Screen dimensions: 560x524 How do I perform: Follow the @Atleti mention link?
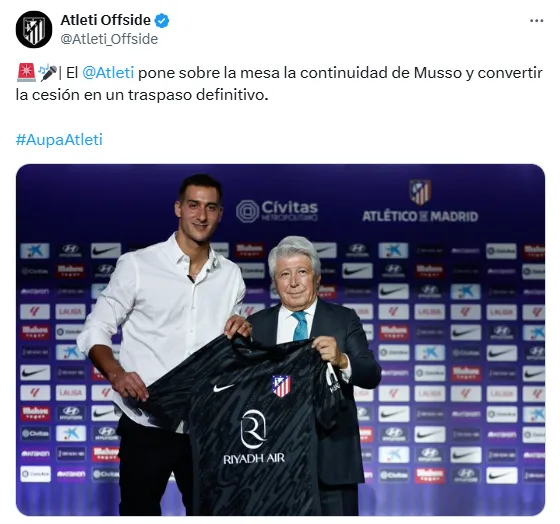click(x=108, y=73)
